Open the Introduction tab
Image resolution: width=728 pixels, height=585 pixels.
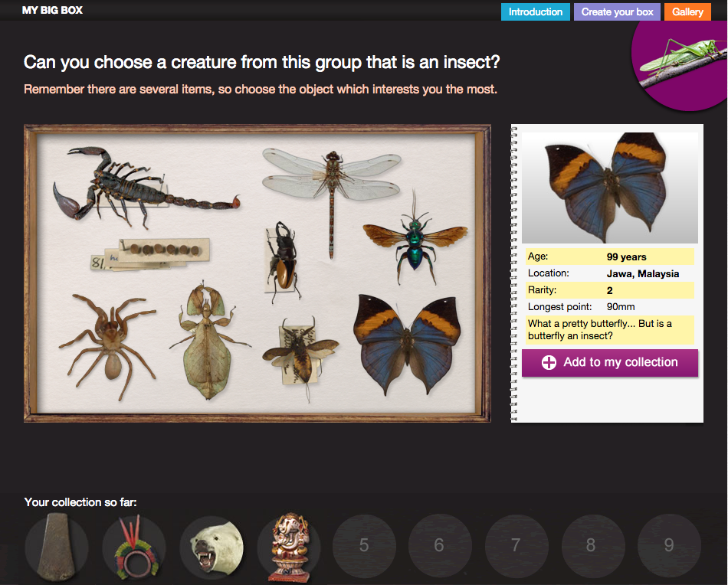pos(535,11)
